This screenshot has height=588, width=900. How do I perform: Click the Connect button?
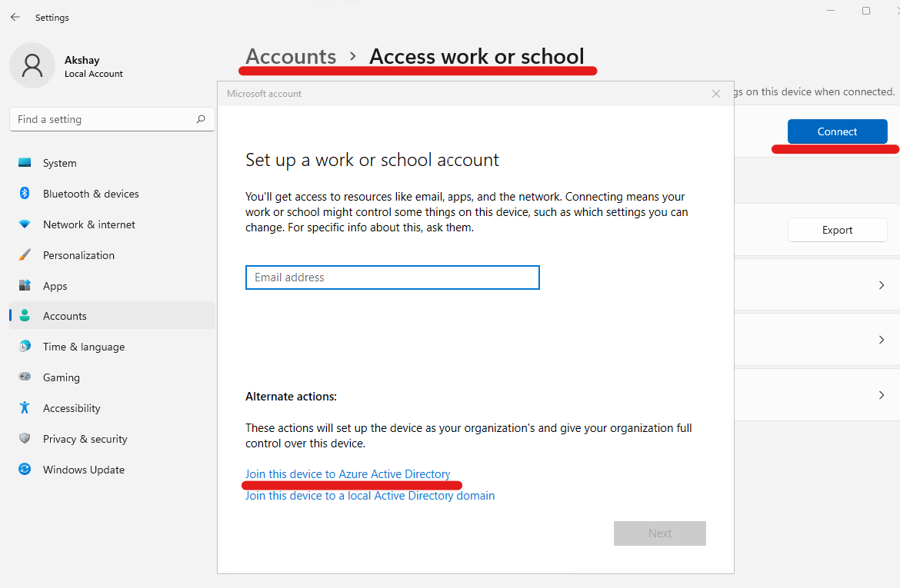(x=837, y=131)
